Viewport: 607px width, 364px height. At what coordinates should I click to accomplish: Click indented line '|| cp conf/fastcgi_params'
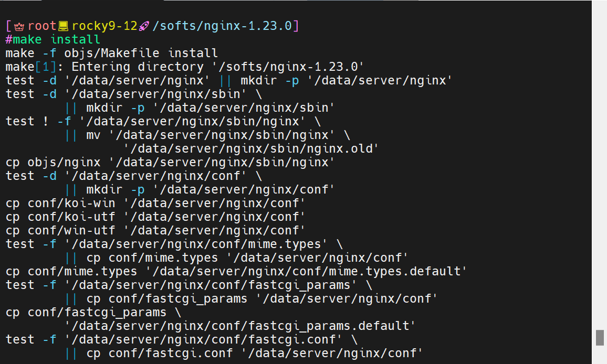point(251,298)
